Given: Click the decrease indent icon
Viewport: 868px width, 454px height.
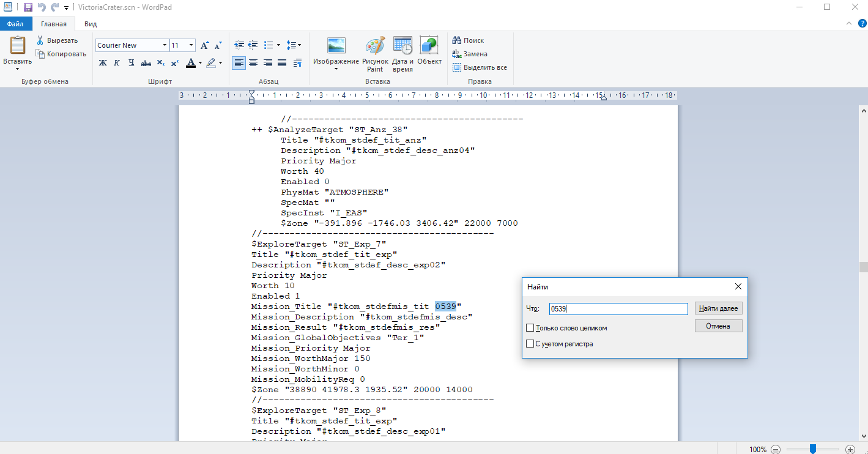Looking at the screenshot, I should (239, 45).
